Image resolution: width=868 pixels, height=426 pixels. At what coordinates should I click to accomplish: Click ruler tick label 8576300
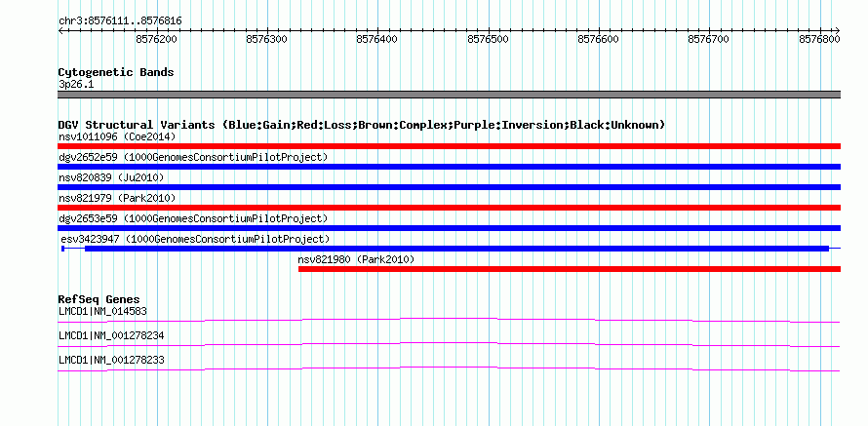click(x=267, y=39)
